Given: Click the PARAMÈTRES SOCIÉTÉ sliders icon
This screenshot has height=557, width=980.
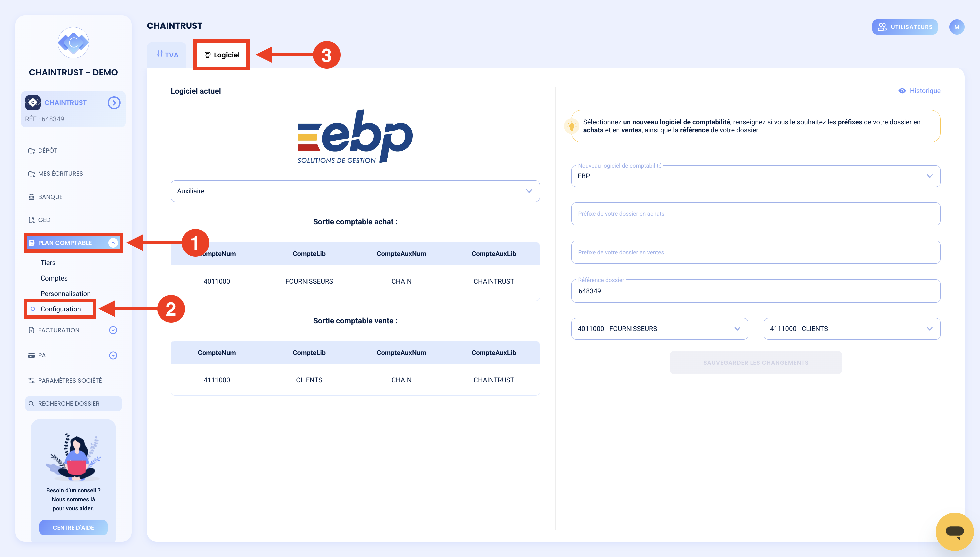Looking at the screenshot, I should (x=31, y=380).
